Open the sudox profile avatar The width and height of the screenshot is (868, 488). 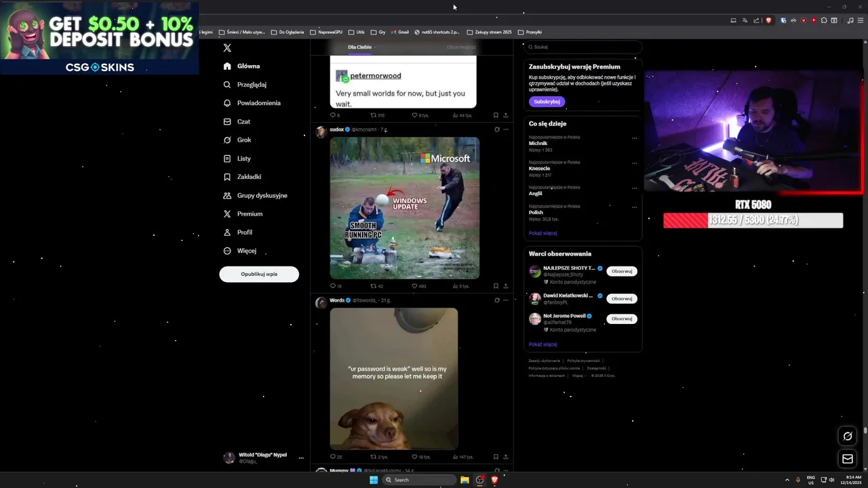321,132
